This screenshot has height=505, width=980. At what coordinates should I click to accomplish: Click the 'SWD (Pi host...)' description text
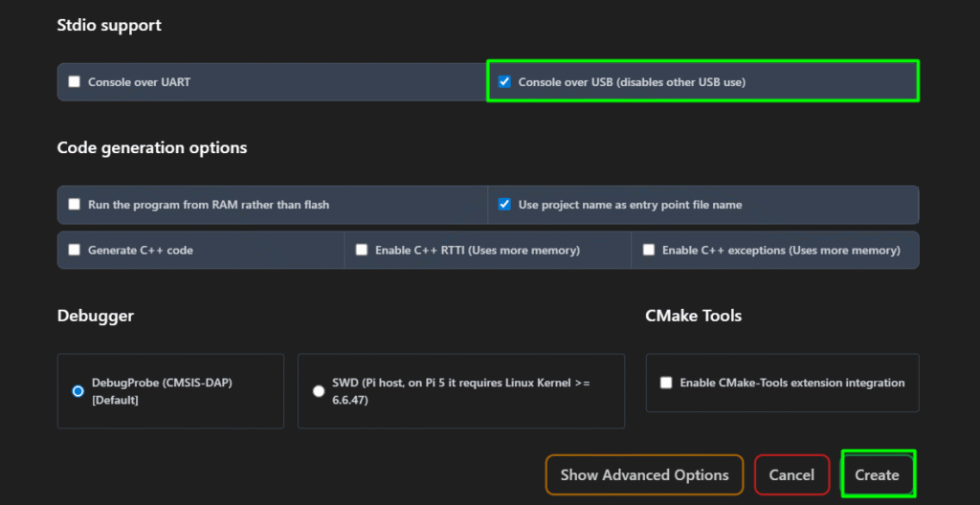pyautogui.click(x=460, y=391)
